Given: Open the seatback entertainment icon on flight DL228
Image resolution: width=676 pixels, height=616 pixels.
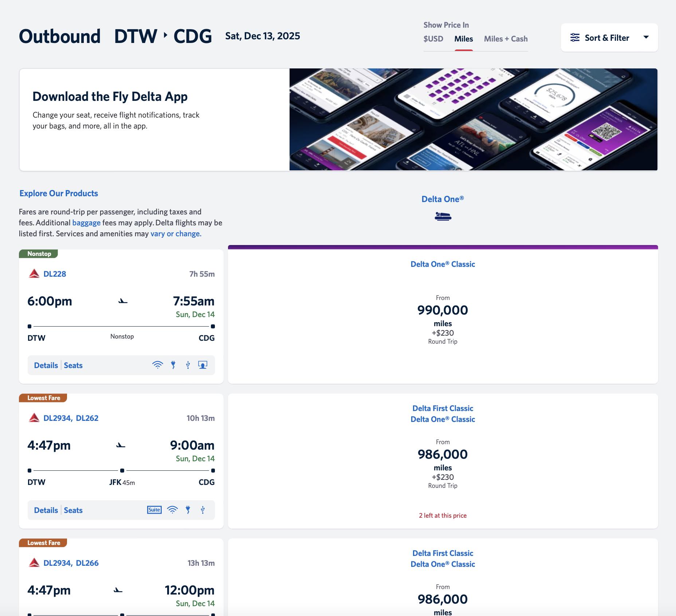Looking at the screenshot, I should tap(203, 365).
